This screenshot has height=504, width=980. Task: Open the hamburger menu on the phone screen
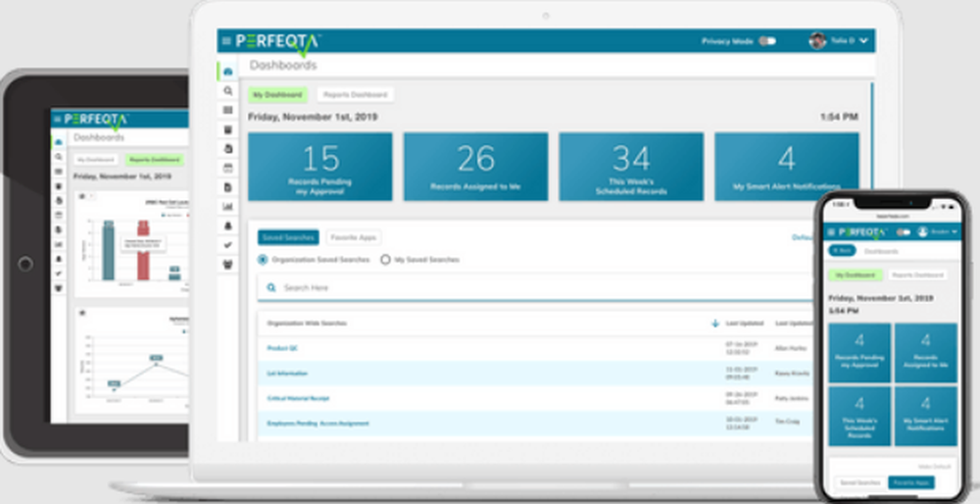point(831,232)
